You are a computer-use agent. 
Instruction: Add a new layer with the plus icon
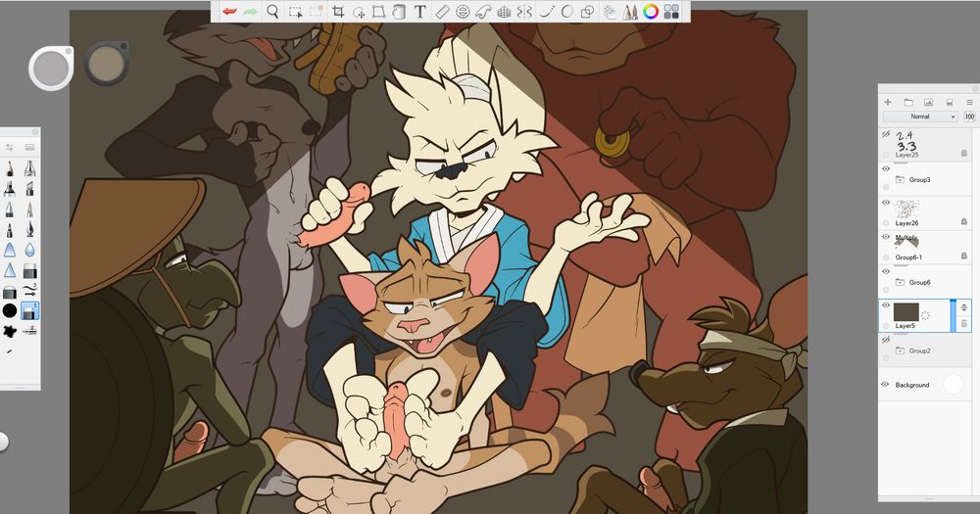pyautogui.click(x=888, y=102)
